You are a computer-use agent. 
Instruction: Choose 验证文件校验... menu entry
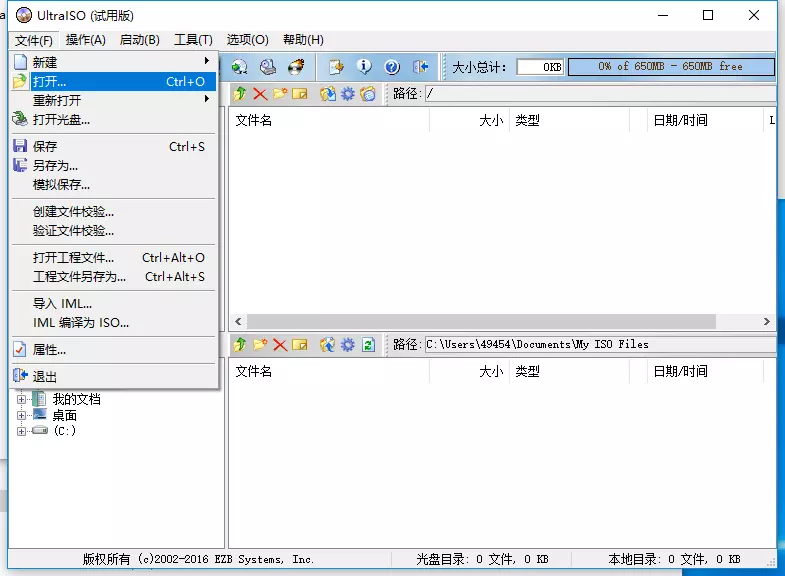click(114, 231)
